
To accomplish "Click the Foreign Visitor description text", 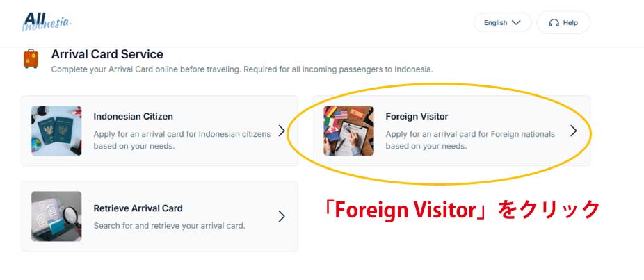I will [470, 140].
